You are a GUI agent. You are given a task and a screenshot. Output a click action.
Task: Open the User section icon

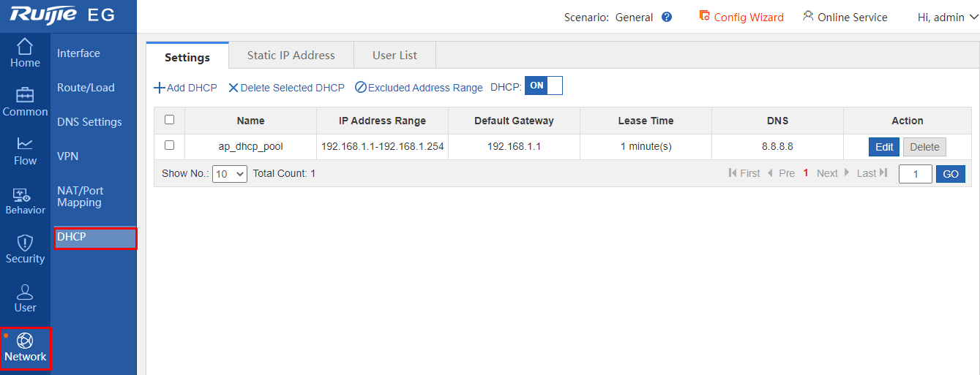pos(25,292)
